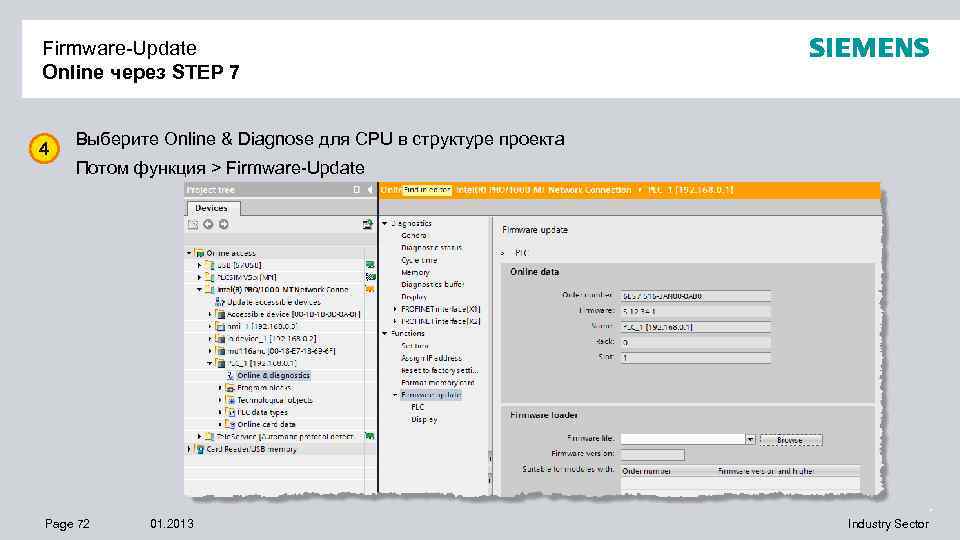Click the Project tree header square icon

point(356,190)
